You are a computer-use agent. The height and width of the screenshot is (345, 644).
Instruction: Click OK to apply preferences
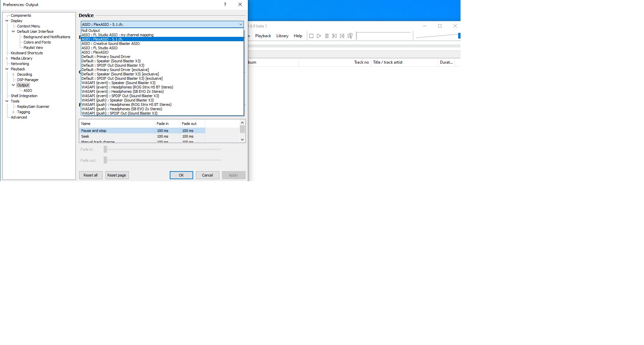pyautogui.click(x=181, y=175)
